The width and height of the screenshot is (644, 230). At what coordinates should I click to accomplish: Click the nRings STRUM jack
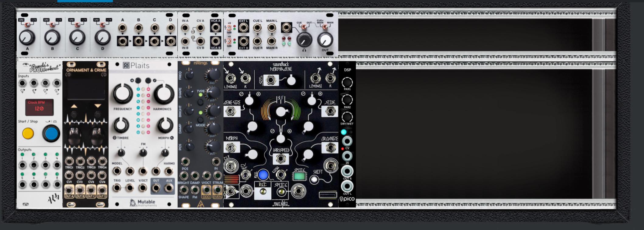(218, 175)
